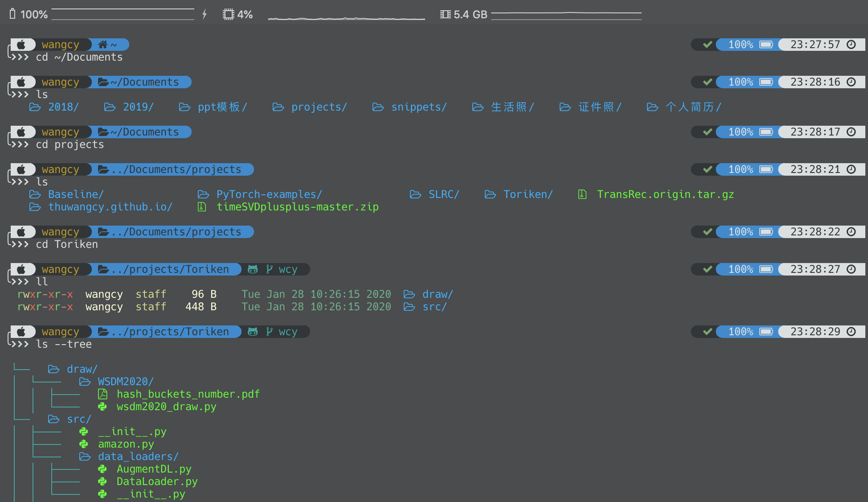Click the PDF icon next to hash_buckets_number.pdf
868x502 pixels.
click(102, 394)
